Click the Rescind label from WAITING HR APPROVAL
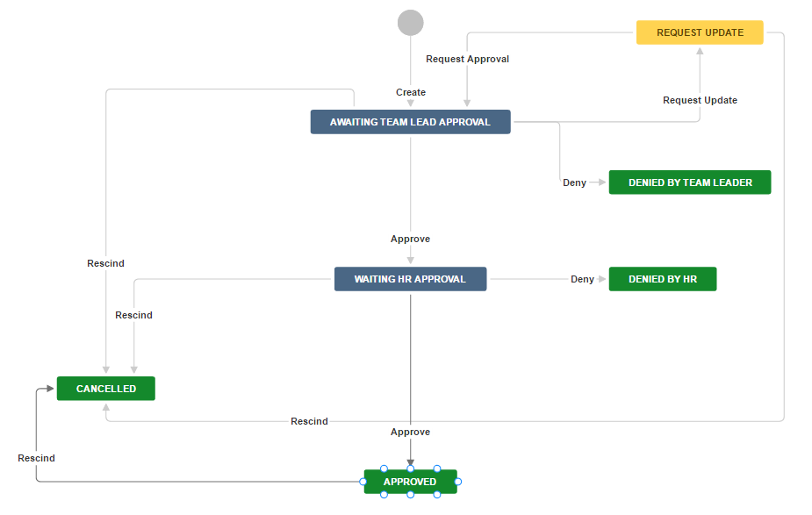The width and height of the screenshot is (812, 515). (x=133, y=315)
